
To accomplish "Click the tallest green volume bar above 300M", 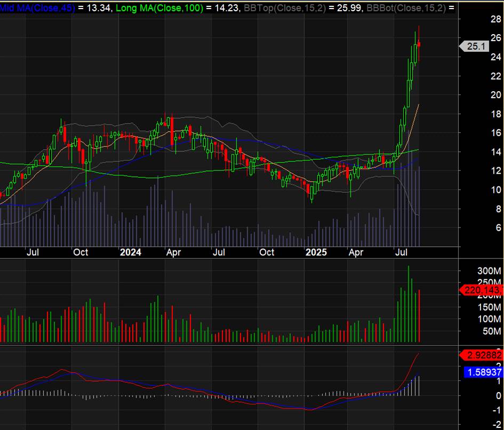I will (x=409, y=304).
